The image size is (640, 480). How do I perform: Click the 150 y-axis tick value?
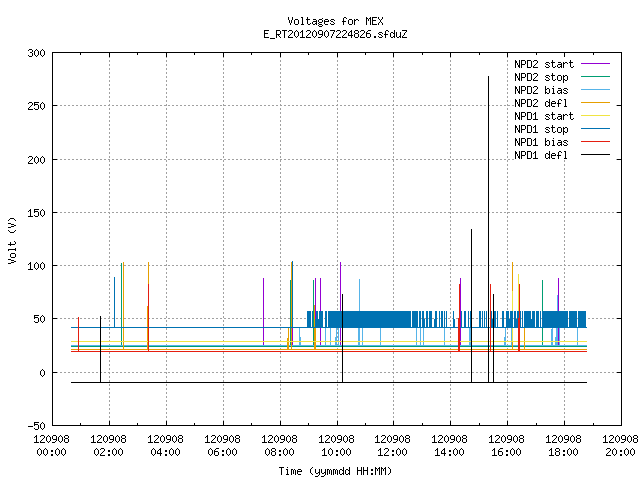(36, 213)
